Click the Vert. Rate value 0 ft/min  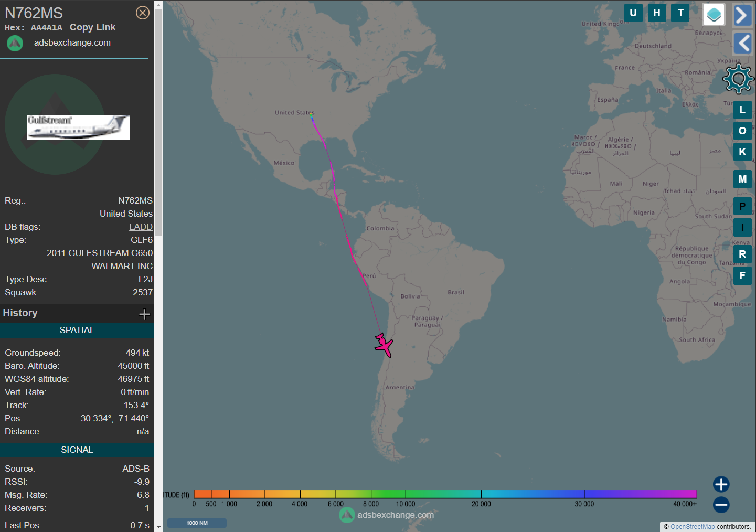pos(135,392)
